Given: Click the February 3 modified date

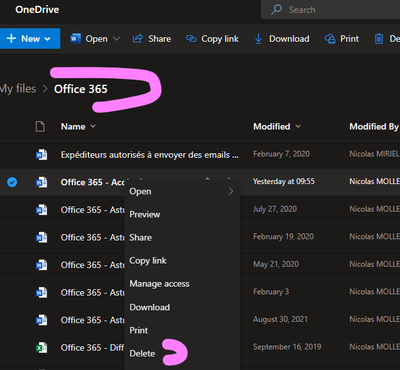Looking at the screenshot, I should (271, 292).
